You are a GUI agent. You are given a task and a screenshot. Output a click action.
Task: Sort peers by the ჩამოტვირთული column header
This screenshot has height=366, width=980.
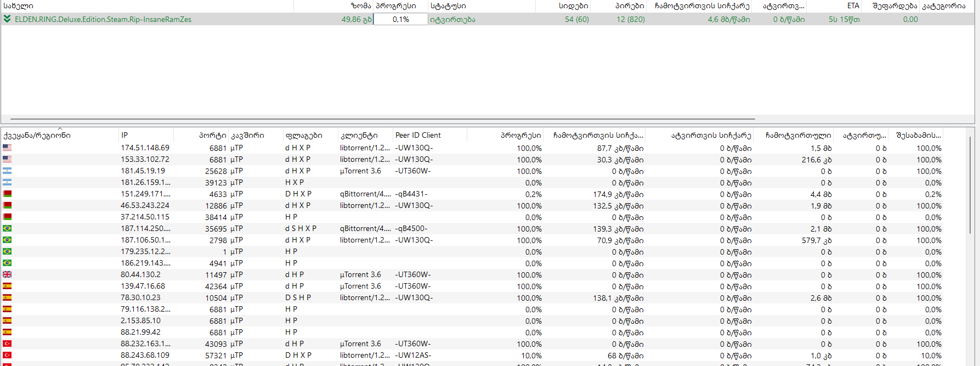[x=794, y=135]
